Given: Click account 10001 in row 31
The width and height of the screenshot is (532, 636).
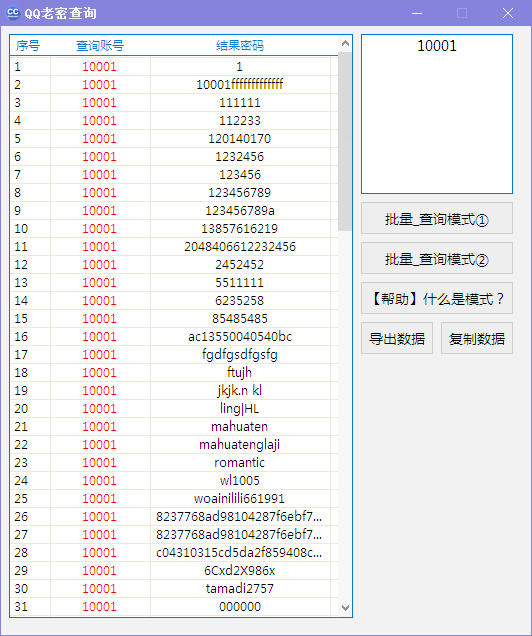Looking at the screenshot, I should (99, 606).
